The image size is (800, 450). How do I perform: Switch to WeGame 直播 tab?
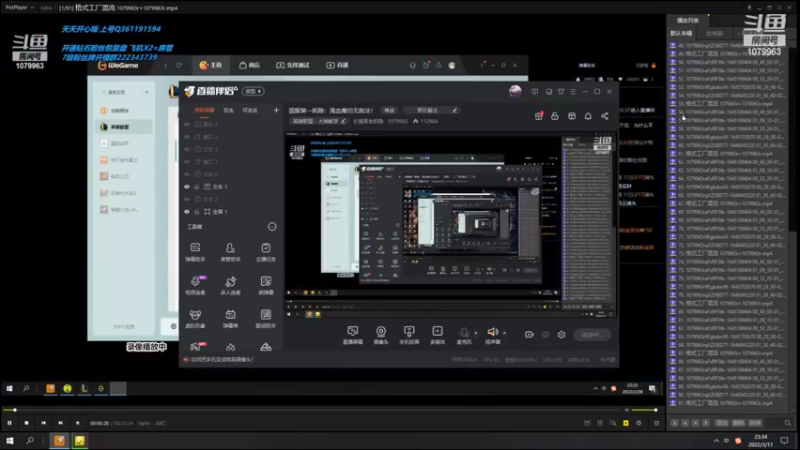337,65
